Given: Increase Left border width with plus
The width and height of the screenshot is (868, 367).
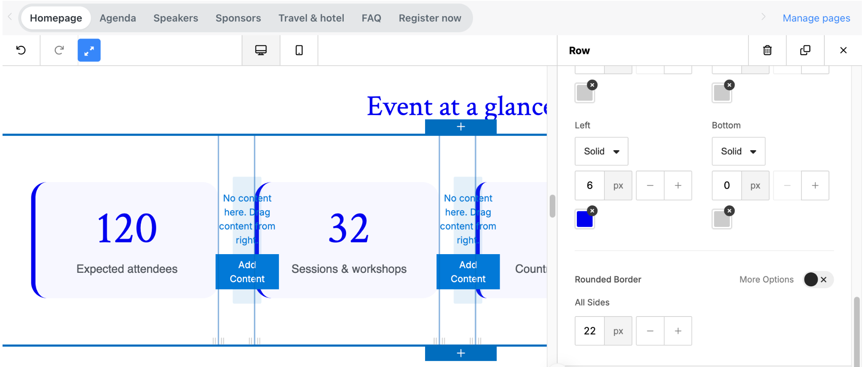Looking at the screenshot, I should click(x=678, y=185).
